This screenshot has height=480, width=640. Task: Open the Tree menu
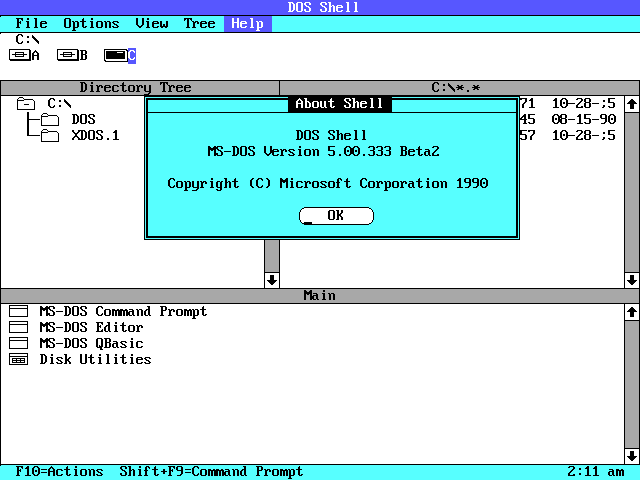(199, 24)
